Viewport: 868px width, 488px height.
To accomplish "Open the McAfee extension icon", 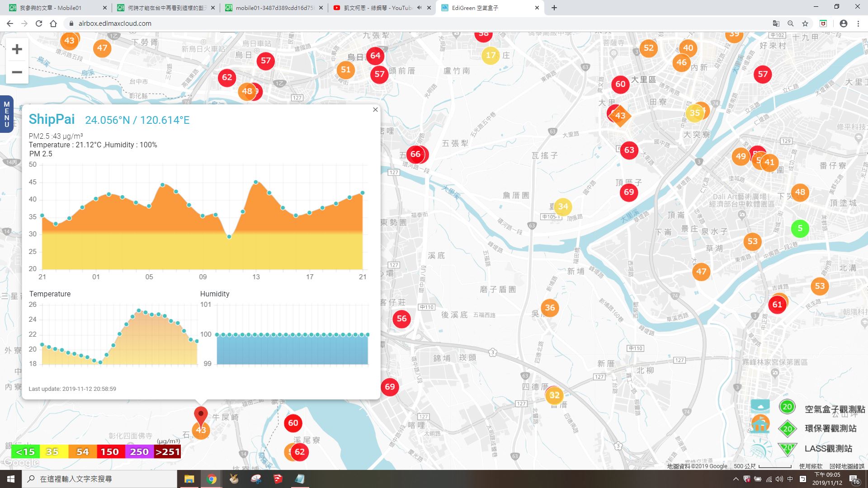I will coord(823,23).
